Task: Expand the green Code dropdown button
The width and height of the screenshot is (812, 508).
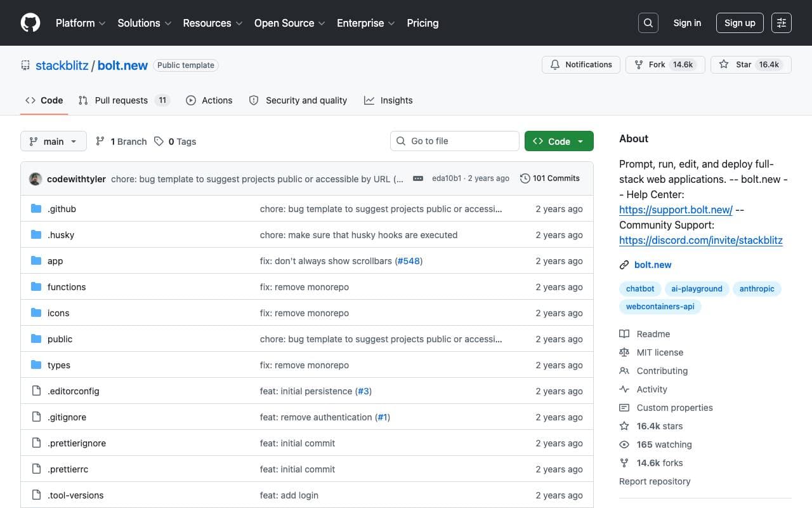Action: 559,141
